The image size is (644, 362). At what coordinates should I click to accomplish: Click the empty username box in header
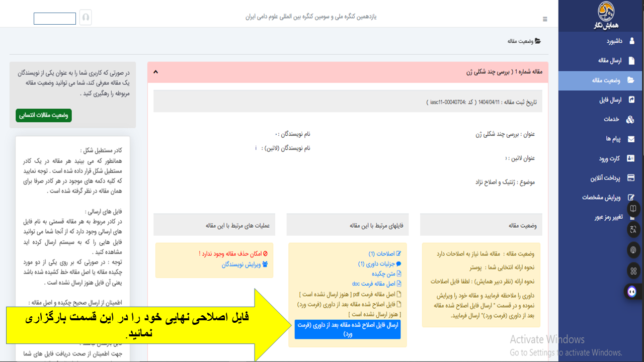[x=55, y=19]
